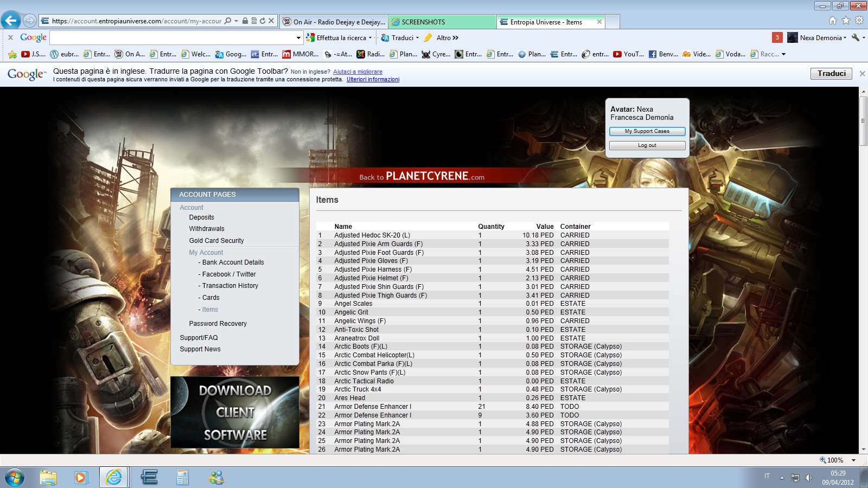The width and height of the screenshot is (868, 488).
Task: Open the Entropia Universe taskbar icon
Action: point(149,477)
